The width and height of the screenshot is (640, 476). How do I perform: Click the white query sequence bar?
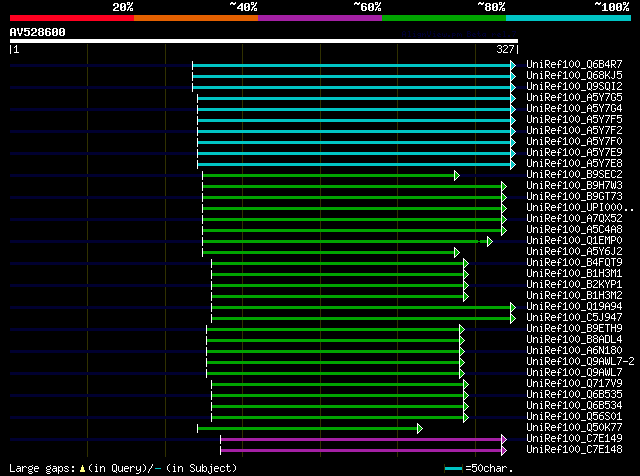tap(264, 41)
